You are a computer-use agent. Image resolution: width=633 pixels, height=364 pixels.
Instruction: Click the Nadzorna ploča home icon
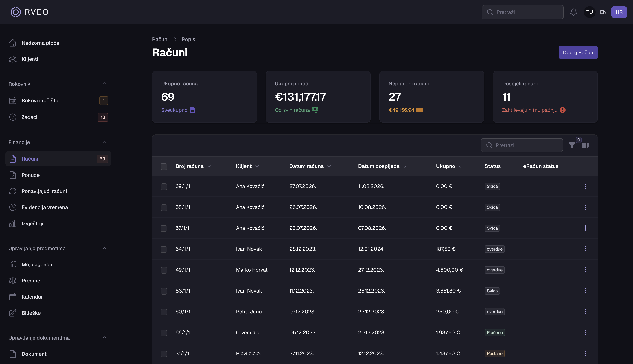[x=13, y=43]
